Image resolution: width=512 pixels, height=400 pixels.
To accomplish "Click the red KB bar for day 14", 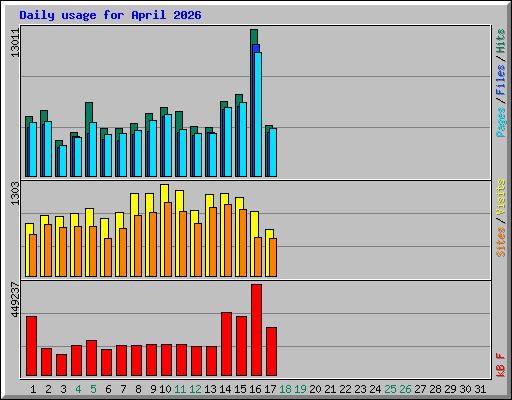I will point(226,344).
